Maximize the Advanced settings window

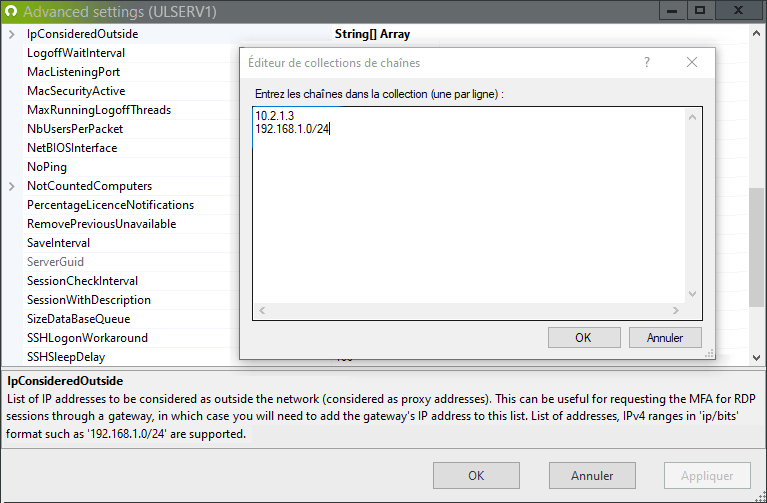pos(700,11)
